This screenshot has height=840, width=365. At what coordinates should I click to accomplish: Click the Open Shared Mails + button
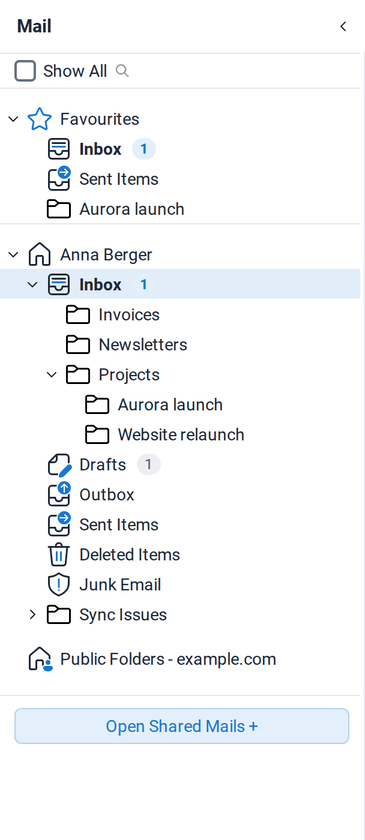(182, 726)
